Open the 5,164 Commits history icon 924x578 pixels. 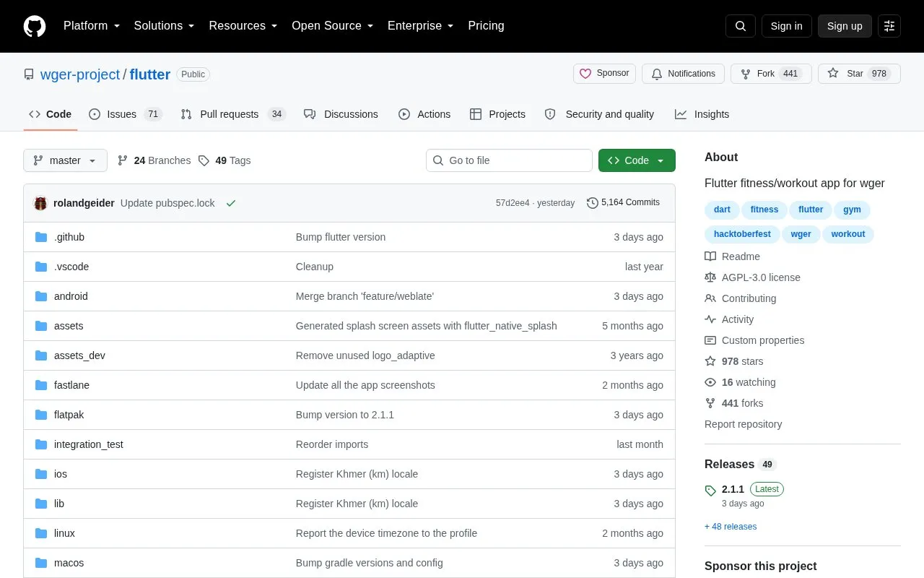click(x=593, y=203)
